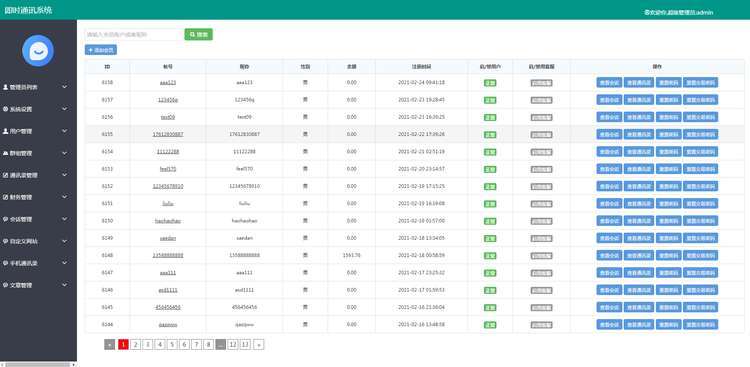Click the edit icon beside 财务管理
This screenshot has height=367, width=750.
click(x=5, y=197)
